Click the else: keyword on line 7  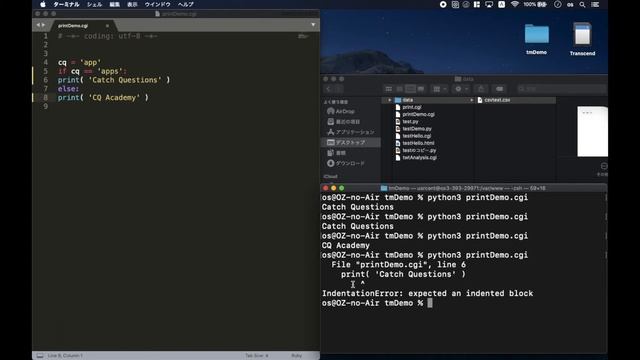coord(68,89)
